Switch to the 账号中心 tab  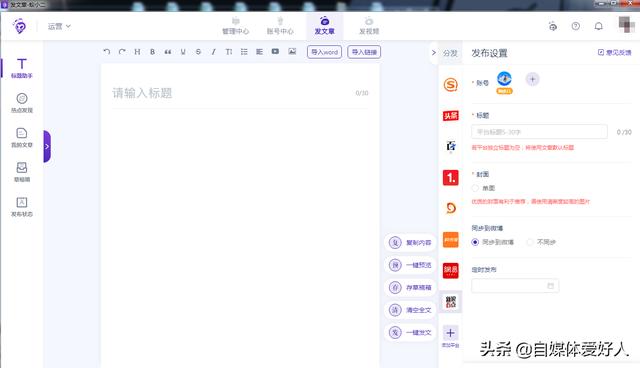280,26
